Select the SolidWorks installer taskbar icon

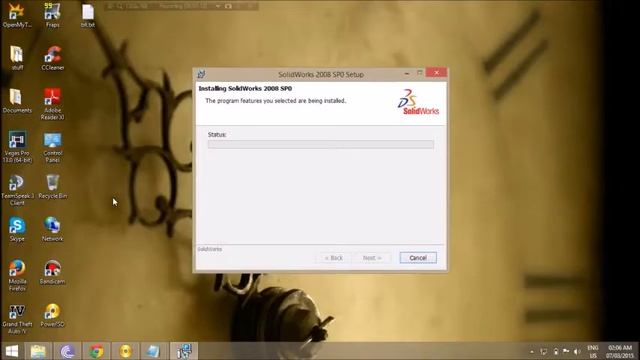click(184, 351)
